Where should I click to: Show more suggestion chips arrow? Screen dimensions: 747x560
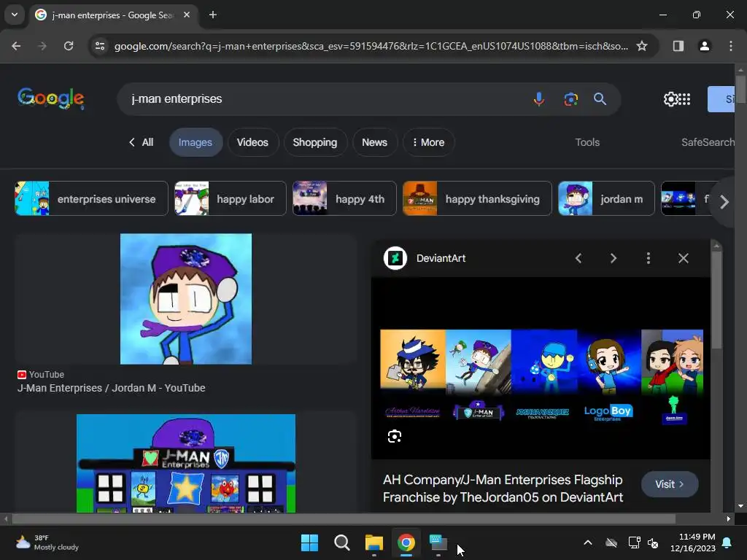724,202
